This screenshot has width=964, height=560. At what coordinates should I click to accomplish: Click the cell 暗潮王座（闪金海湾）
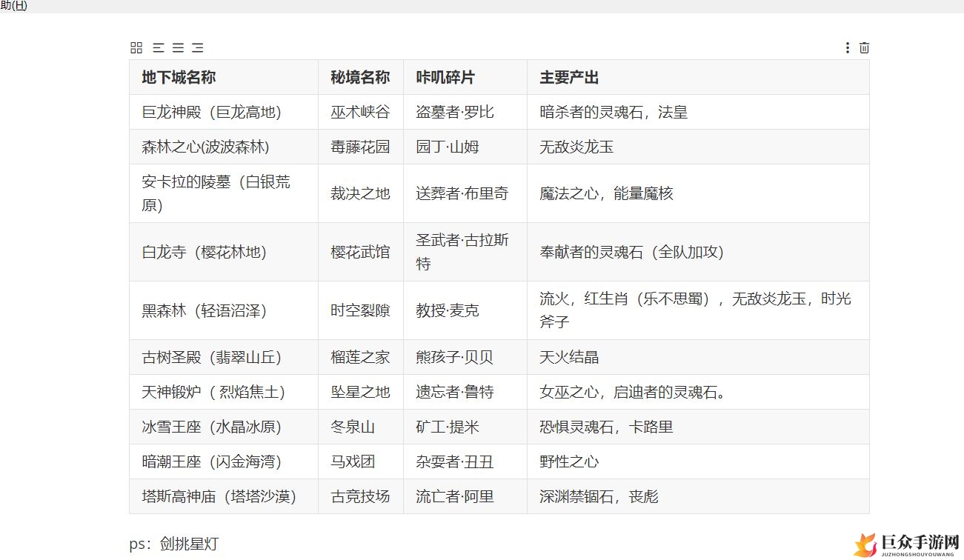coord(224,461)
